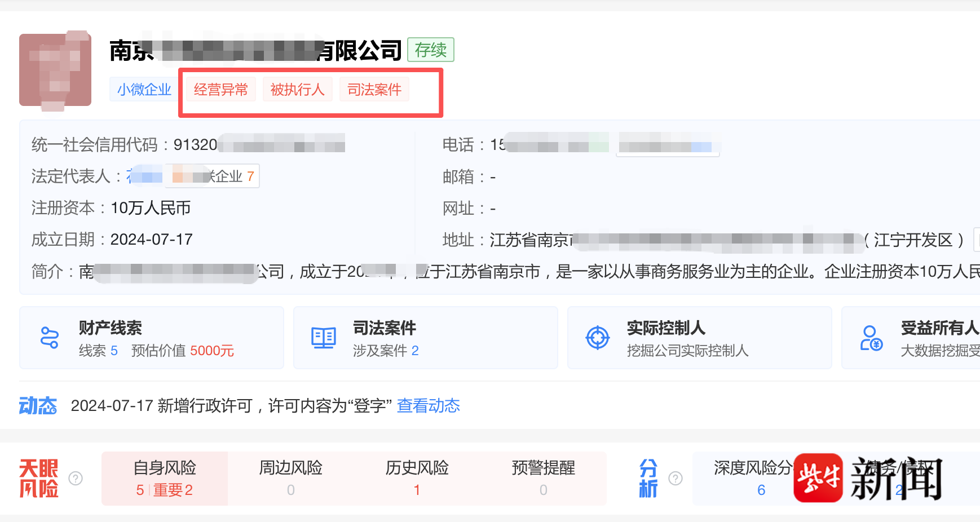This screenshot has width=980, height=522.
Task: Click the 财产线索 route icon
Action: 50,338
